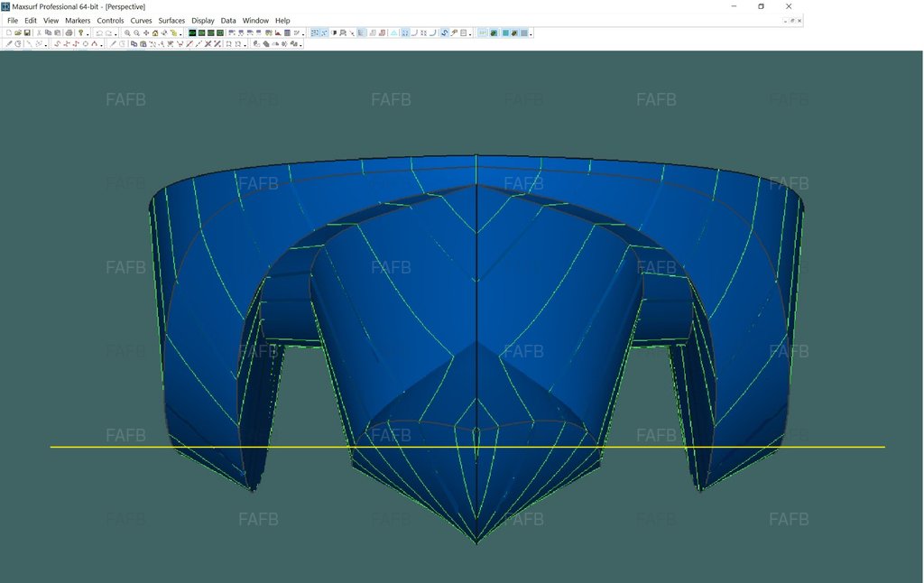924x583 pixels.
Task: Click the Print icon in the toolbar
Action: coord(69,32)
